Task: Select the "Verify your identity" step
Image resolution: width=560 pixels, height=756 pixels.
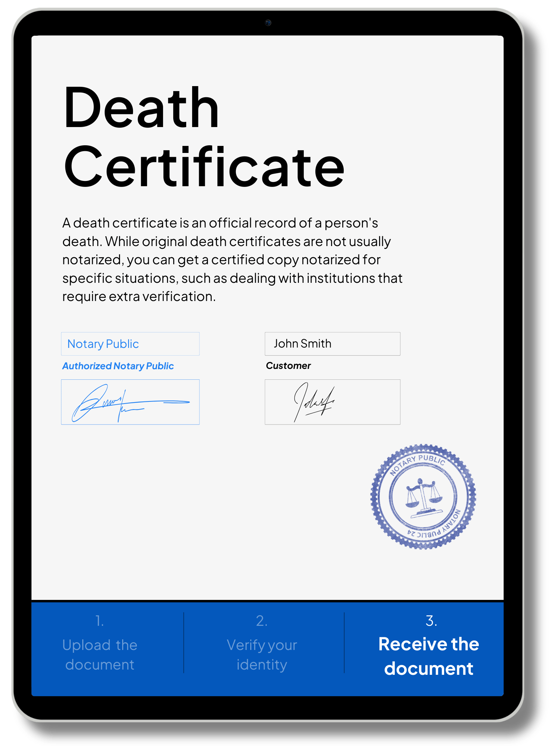Action: [262, 654]
